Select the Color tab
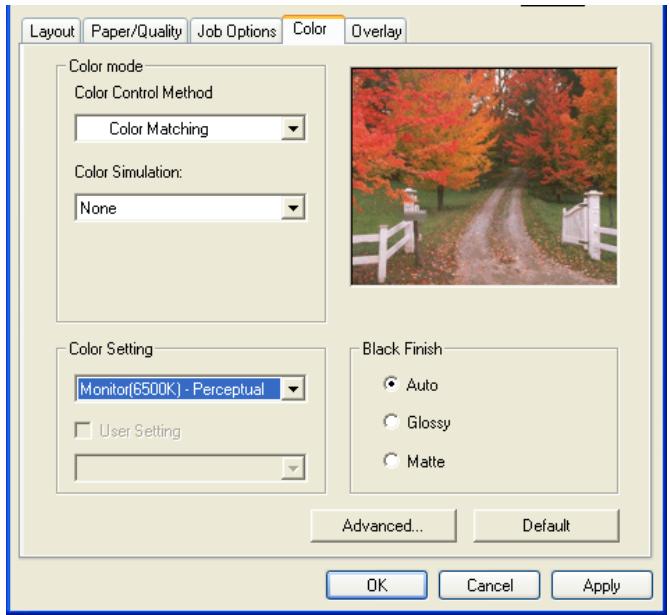670x615 pixels. 313,31
